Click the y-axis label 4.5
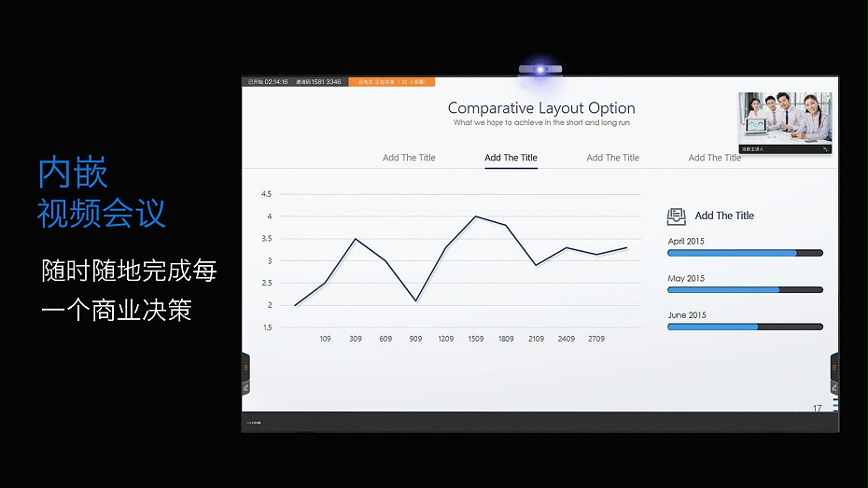 [266, 194]
